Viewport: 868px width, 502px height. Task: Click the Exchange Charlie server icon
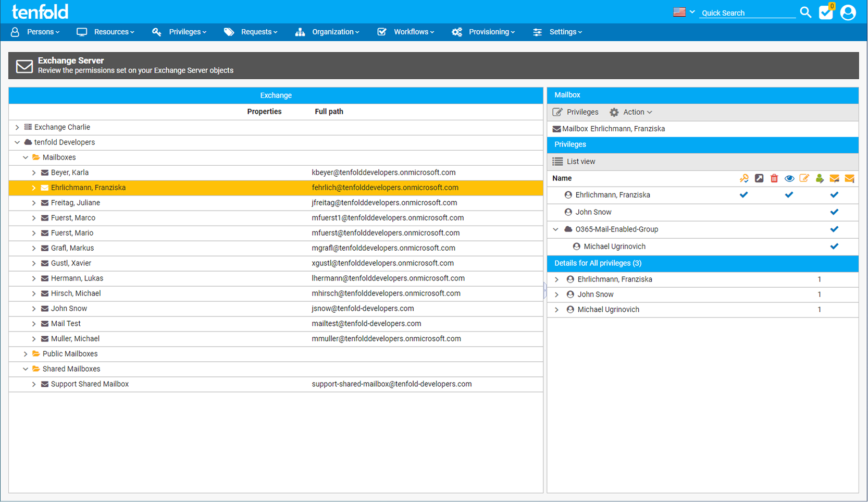(28, 127)
